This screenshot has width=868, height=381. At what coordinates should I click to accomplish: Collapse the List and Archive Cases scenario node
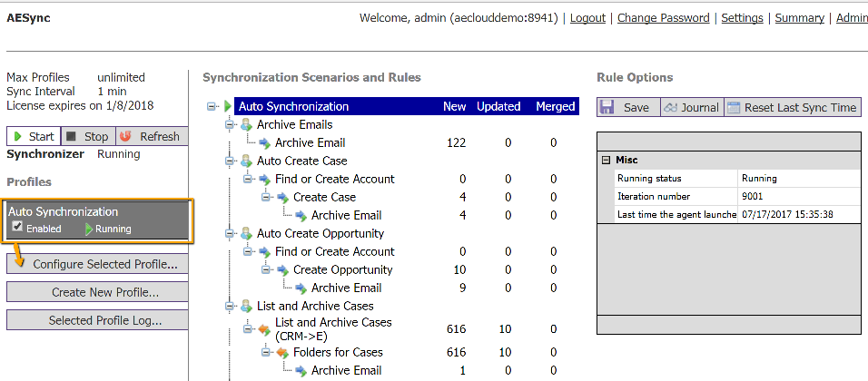(x=231, y=306)
